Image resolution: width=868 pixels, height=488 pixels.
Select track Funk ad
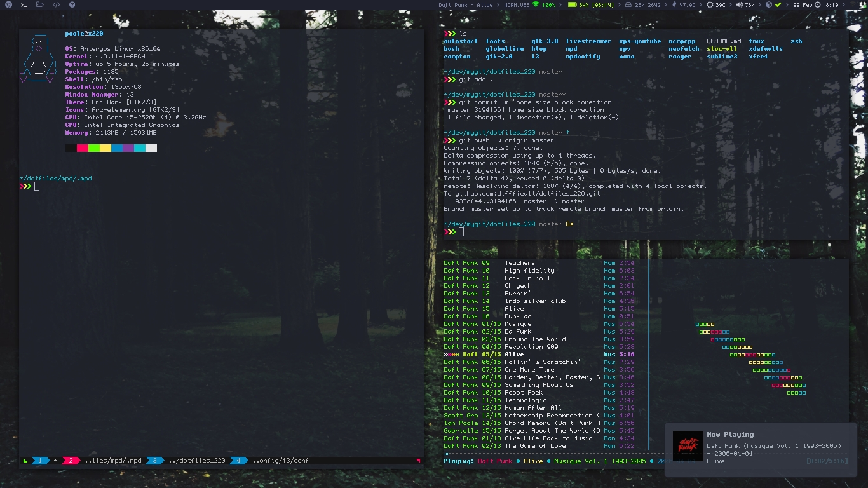tap(539, 316)
